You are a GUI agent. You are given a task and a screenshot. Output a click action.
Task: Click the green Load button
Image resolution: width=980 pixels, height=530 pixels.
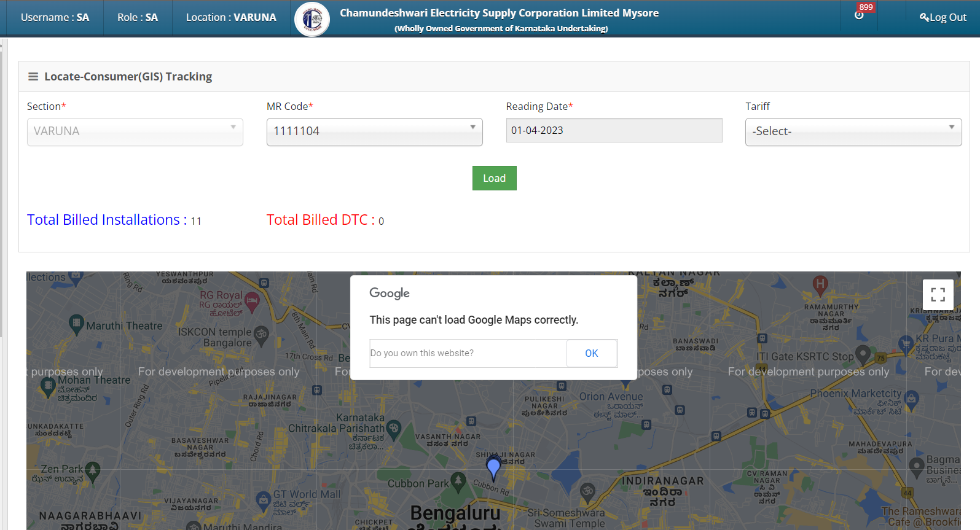495,178
